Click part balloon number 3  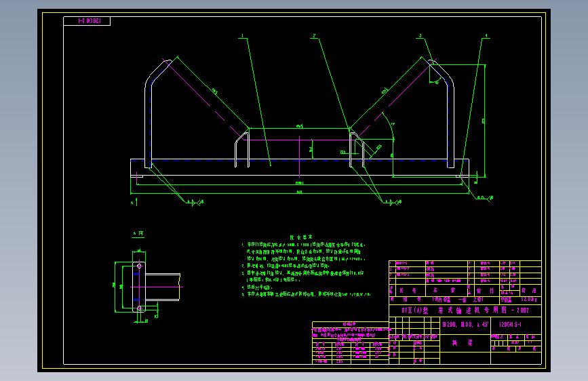click(x=420, y=36)
